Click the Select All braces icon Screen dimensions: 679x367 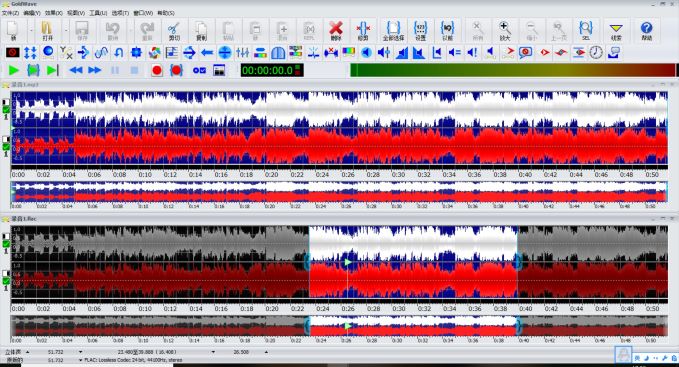tap(394, 31)
